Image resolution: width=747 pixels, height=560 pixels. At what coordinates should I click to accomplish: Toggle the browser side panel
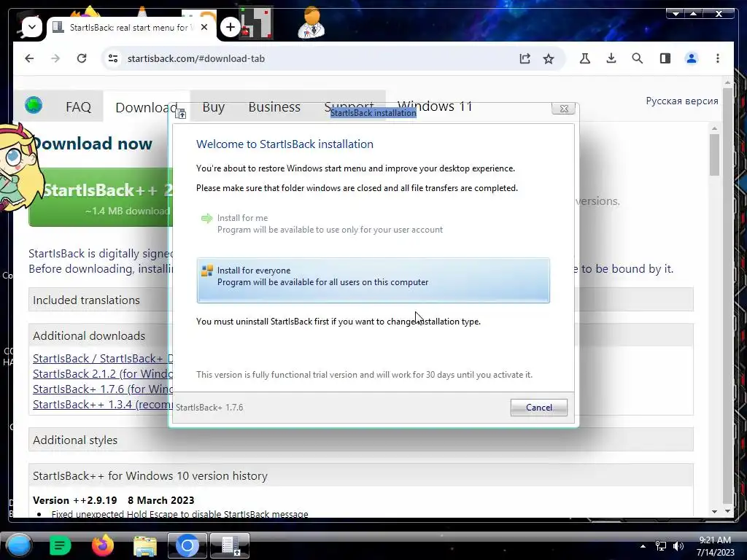click(665, 58)
